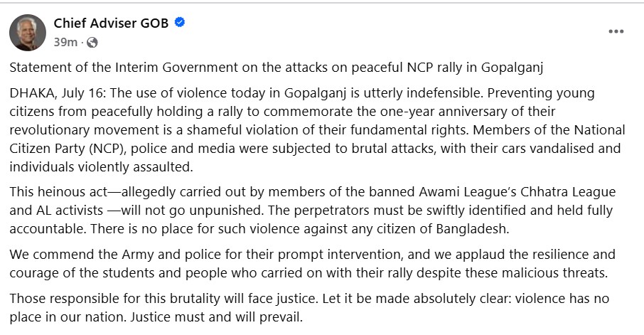Open the three-dot post options menu
The height and width of the screenshot is (335, 644).
616,31
